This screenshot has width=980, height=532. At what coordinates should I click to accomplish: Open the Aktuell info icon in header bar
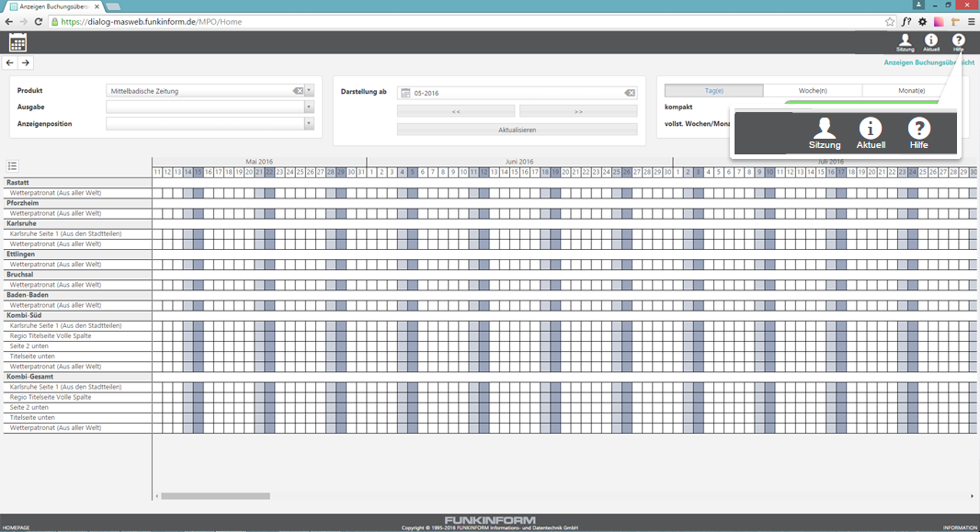[x=931, y=42]
